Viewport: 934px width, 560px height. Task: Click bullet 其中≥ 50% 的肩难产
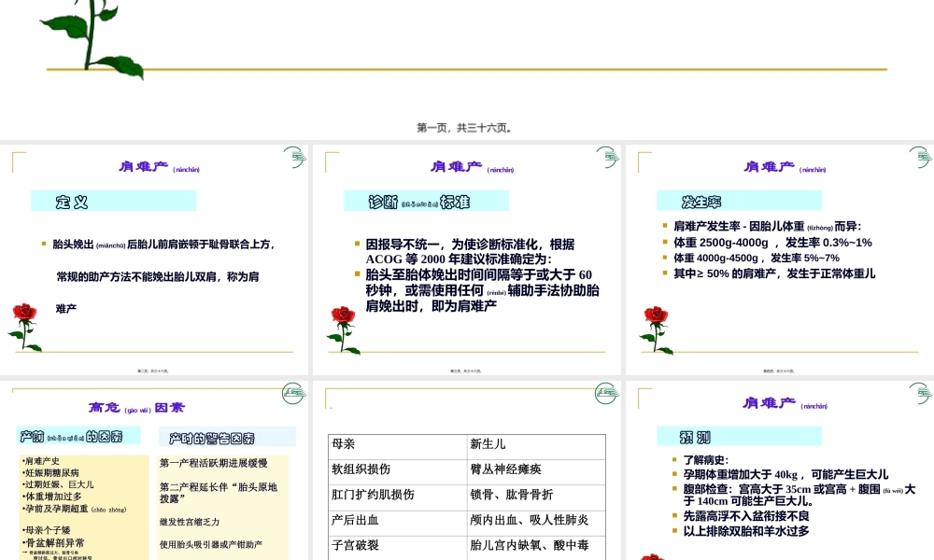[774, 273]
